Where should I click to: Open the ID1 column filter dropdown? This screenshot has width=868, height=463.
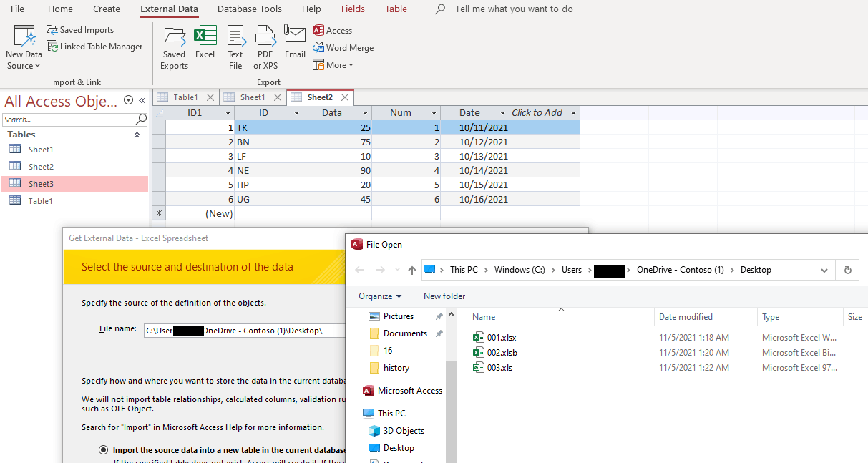(228, 113)
